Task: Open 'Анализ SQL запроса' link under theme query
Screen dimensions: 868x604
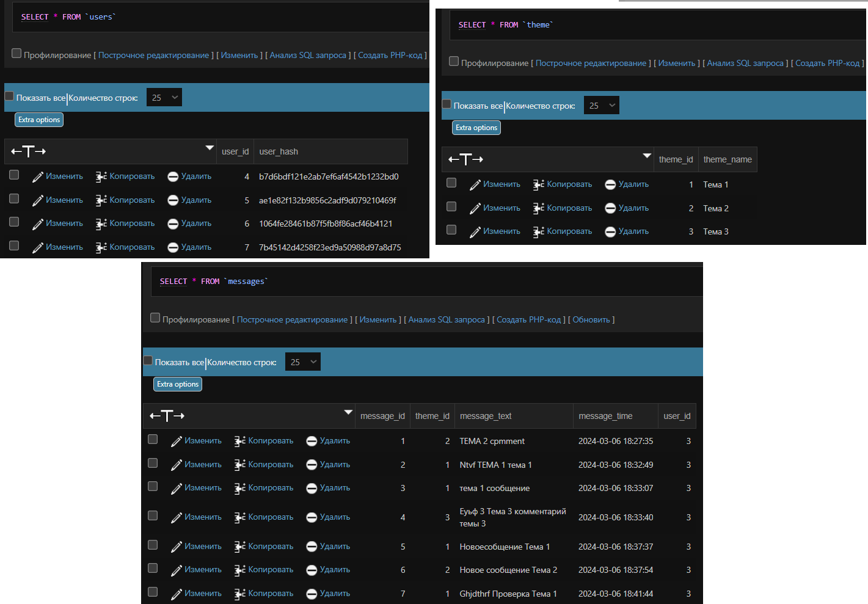Action: 745,63
